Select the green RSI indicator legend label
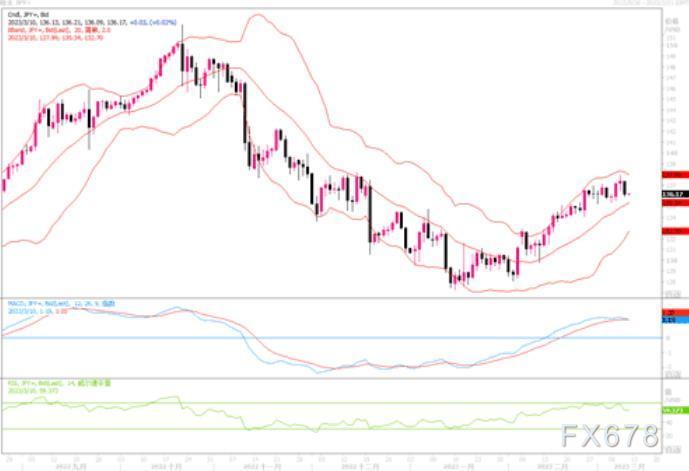The image size is (689, 471). [x=59, y=384]
